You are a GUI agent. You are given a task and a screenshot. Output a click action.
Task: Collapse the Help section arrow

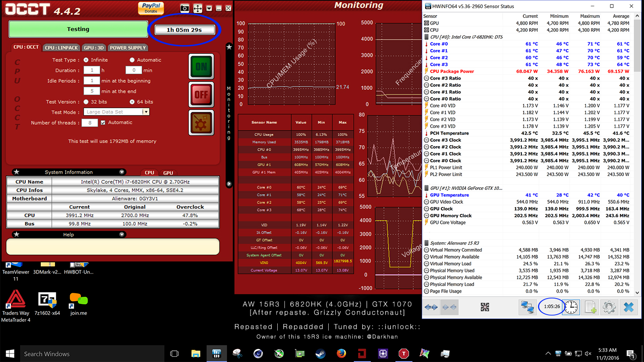point(122,234)
